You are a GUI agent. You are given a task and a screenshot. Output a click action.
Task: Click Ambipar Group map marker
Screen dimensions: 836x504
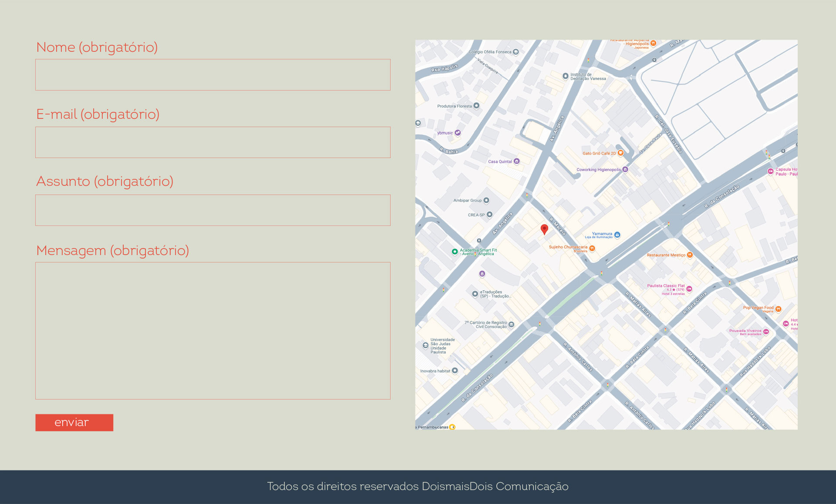(x=486, y=200)
